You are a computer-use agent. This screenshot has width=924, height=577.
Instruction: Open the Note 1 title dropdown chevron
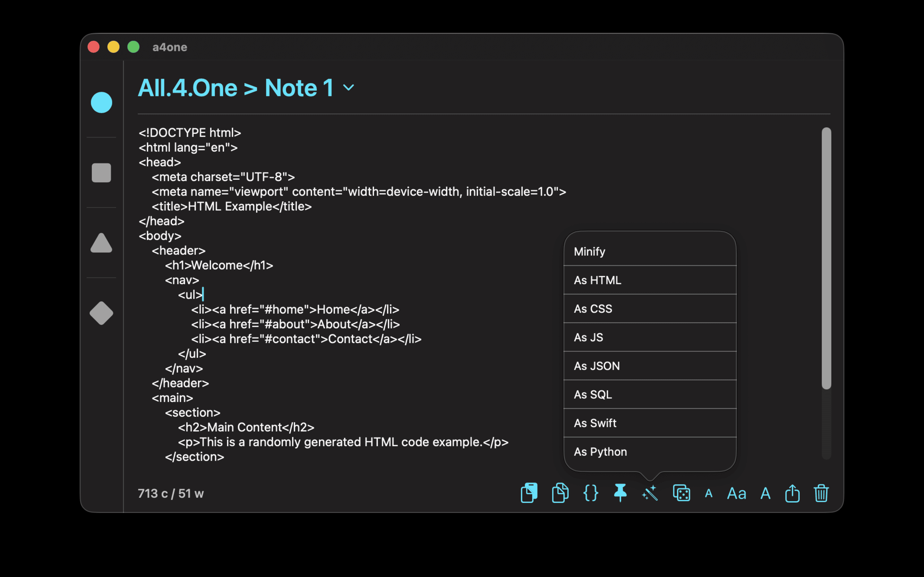point(349,88)
